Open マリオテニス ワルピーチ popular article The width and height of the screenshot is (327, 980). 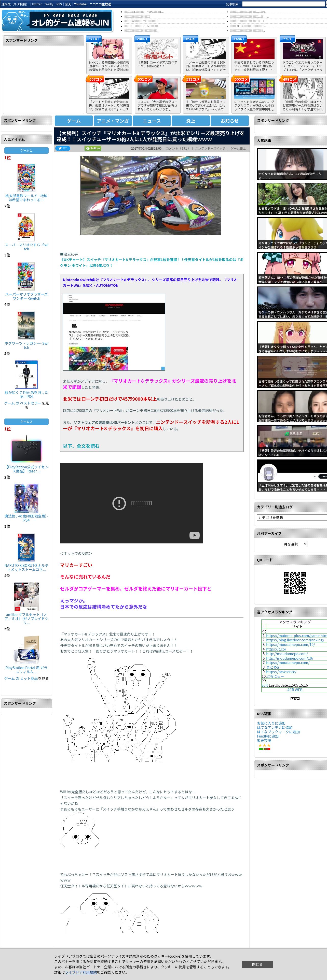pos(292,234)
